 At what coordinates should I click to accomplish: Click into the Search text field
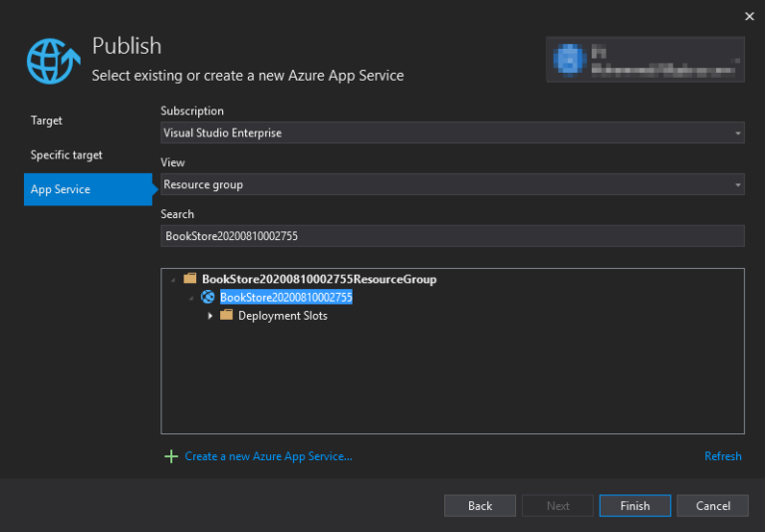click(452, 235)
